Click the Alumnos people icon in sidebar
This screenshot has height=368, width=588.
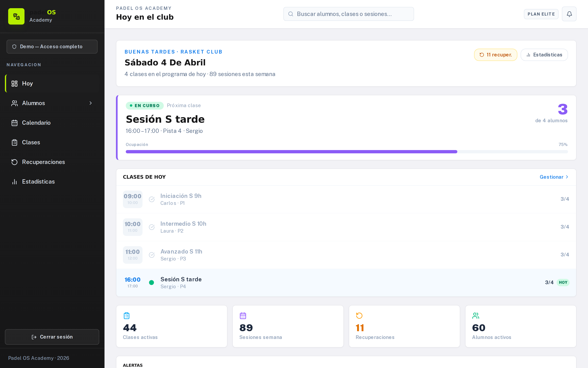coord(14,103)
